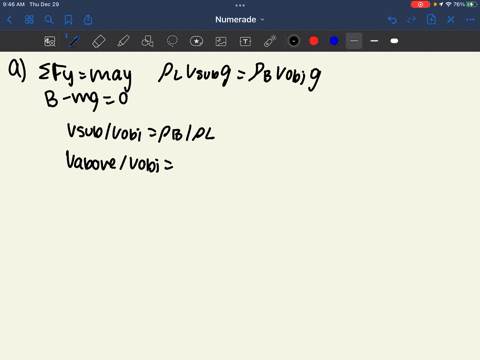Tap the three-dot multitasking control
480x360 pixels.
(240, 5)
